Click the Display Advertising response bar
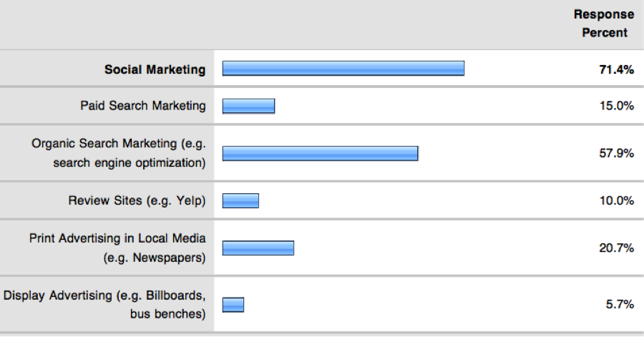This screenshot has width=644, height=337. tap(233, 305)
